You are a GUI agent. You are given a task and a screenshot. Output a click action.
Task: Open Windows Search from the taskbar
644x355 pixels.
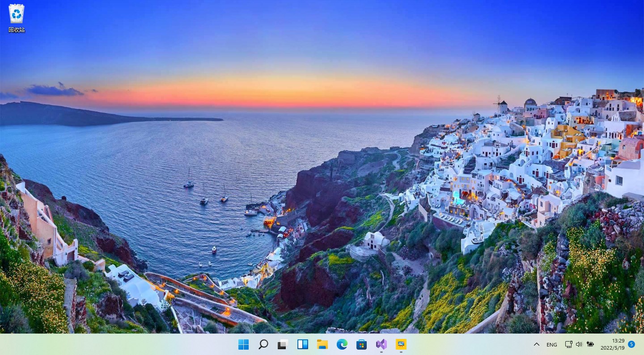pyautogui.click(x=263, y=344)
